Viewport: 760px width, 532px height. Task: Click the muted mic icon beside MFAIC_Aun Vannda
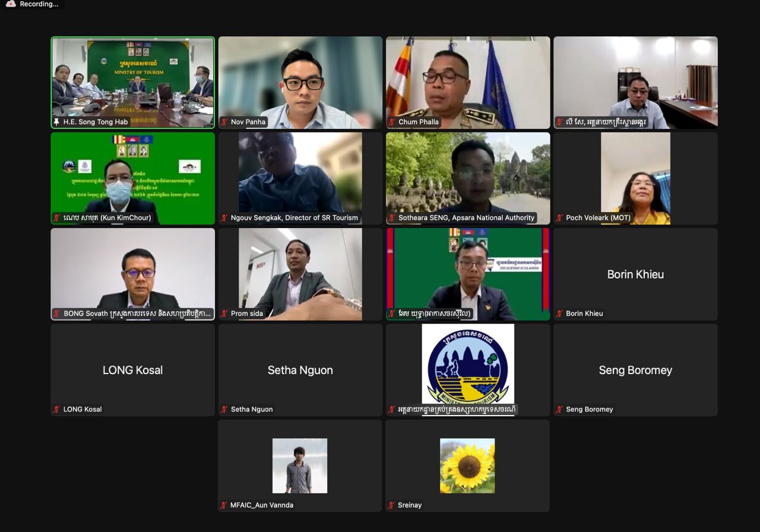pyautogui.click(x=224, y=505)
